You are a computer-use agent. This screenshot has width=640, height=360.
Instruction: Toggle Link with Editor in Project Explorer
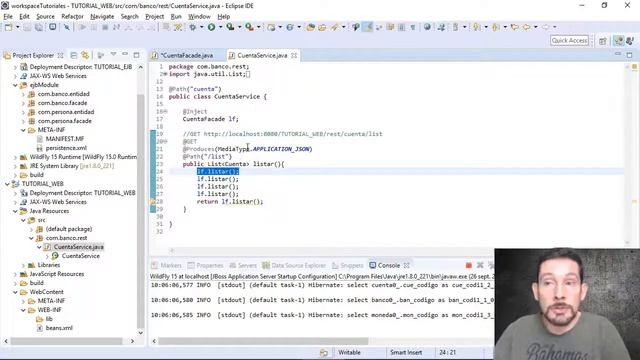pyautogui.click(x=85, y=55)
